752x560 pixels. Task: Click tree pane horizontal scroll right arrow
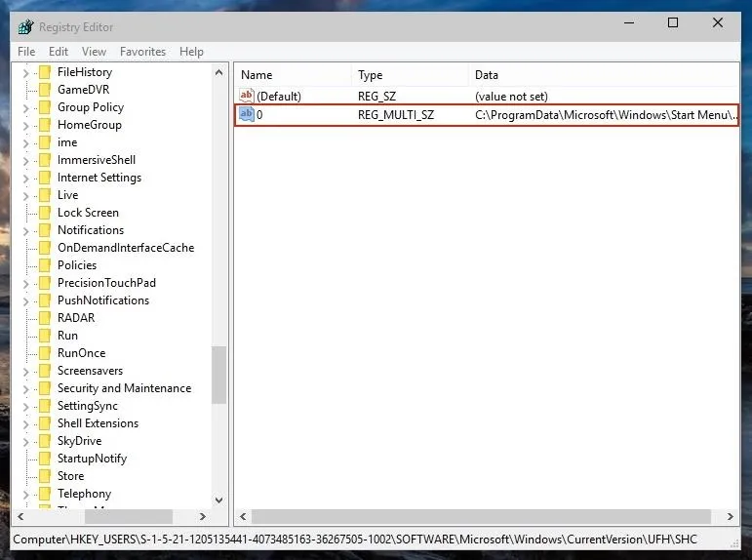(203, 516)
